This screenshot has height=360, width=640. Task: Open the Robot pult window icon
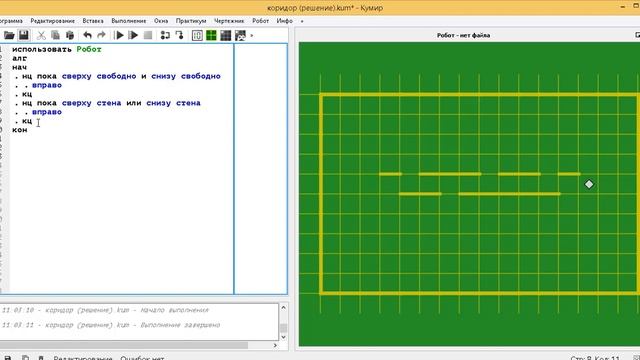click(x=240, y=36)
